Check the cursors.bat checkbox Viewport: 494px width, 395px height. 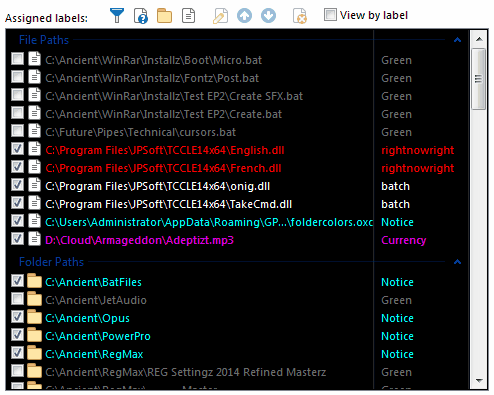(17, 131)
